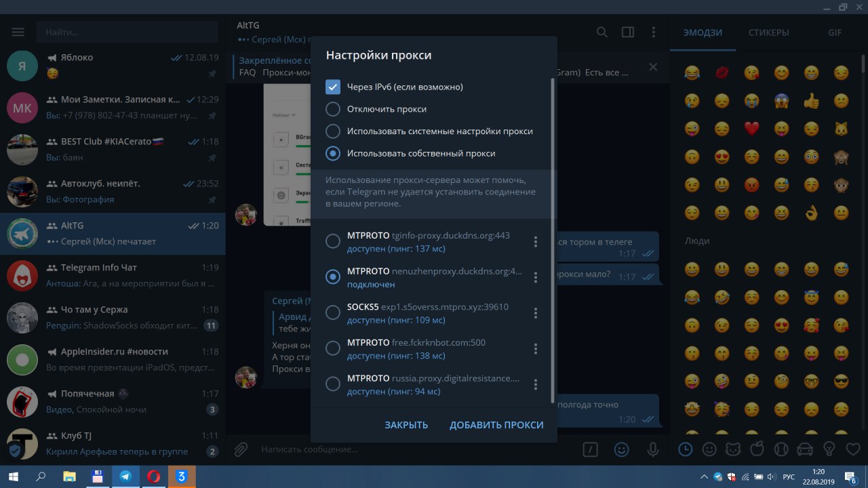Select the 'Отключить прокси' radio option
The height and width of the screenshot is (488, 868).
[x=333, y=109]
